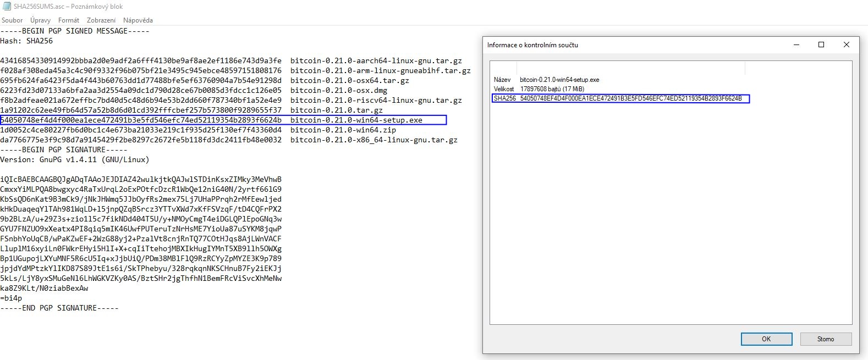868x360 pixels.
Task: Open the Soubor menu
Action: 12,20
